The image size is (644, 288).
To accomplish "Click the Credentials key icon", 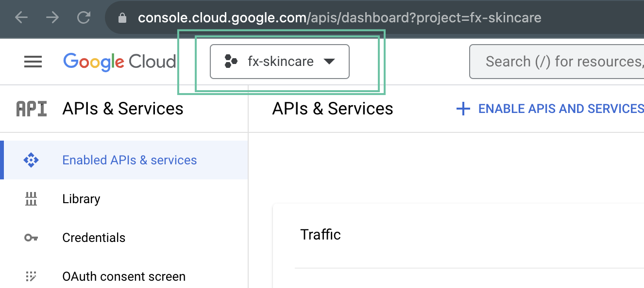I will [x=31, y=238].
